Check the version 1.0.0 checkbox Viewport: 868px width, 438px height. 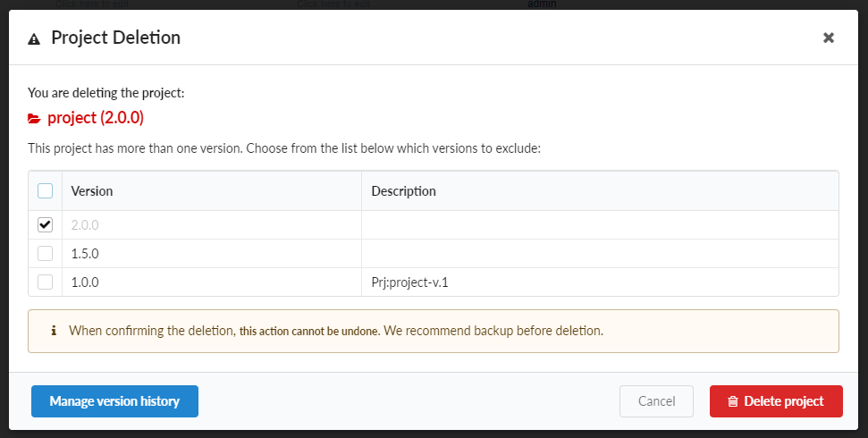pyautogui.click(x=46, y=282)
